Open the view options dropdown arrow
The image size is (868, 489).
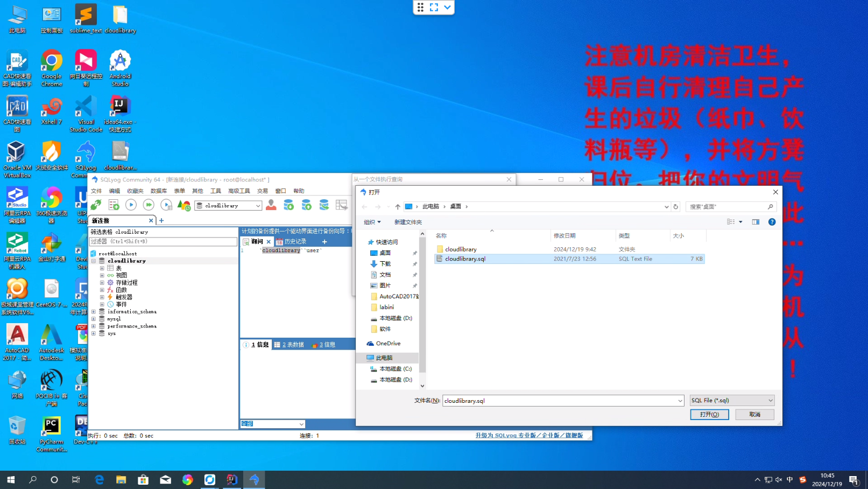tap(740, 222)
